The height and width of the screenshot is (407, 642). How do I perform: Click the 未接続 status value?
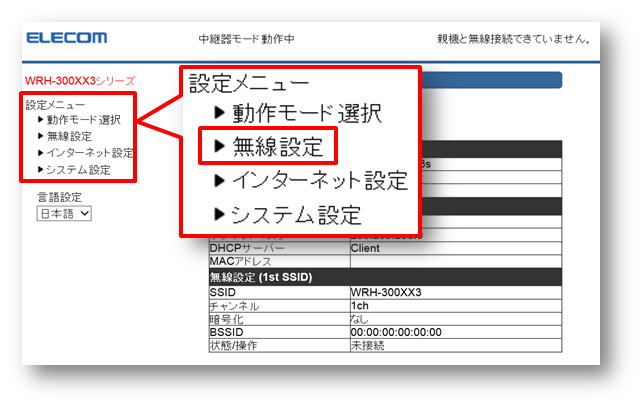[456, 345]
